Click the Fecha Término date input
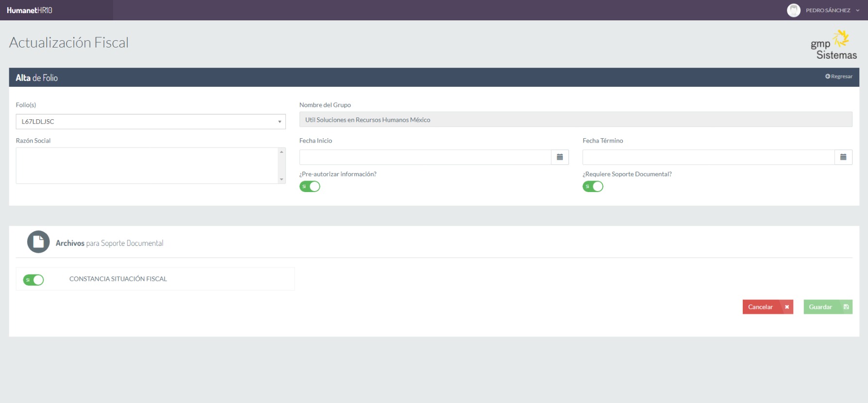The height and width of the screenshot is (403, 868). [708, 157]
